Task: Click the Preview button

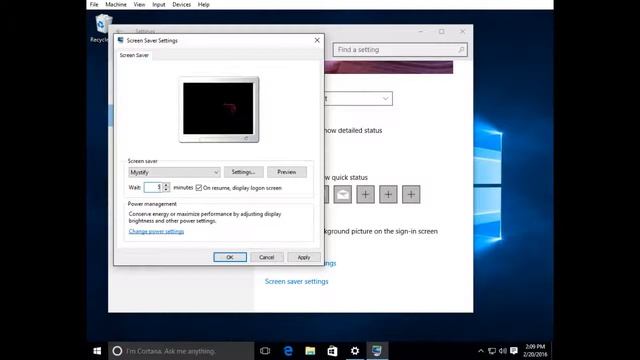Action: [x=287, y=172]
